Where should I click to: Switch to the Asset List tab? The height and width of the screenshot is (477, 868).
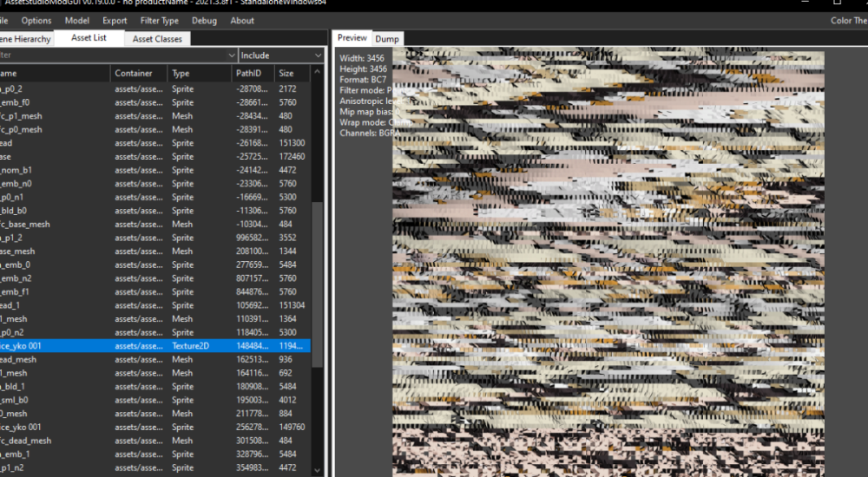[89, 37]
